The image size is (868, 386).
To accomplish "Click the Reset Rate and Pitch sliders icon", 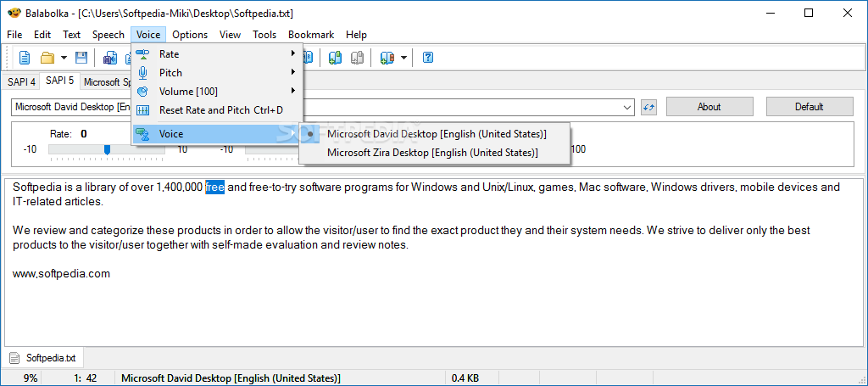I will tap(142, 110).
